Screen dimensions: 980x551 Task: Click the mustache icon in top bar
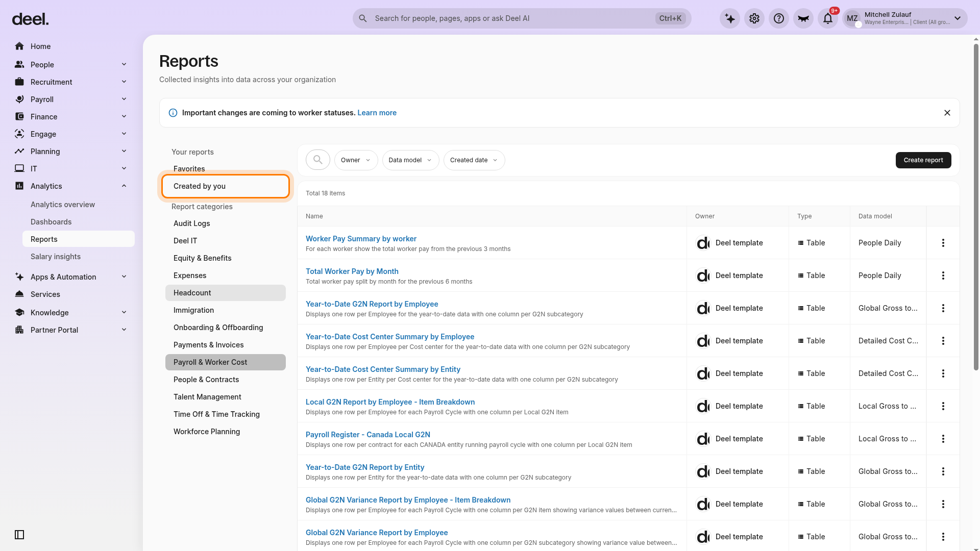point(803,18)
